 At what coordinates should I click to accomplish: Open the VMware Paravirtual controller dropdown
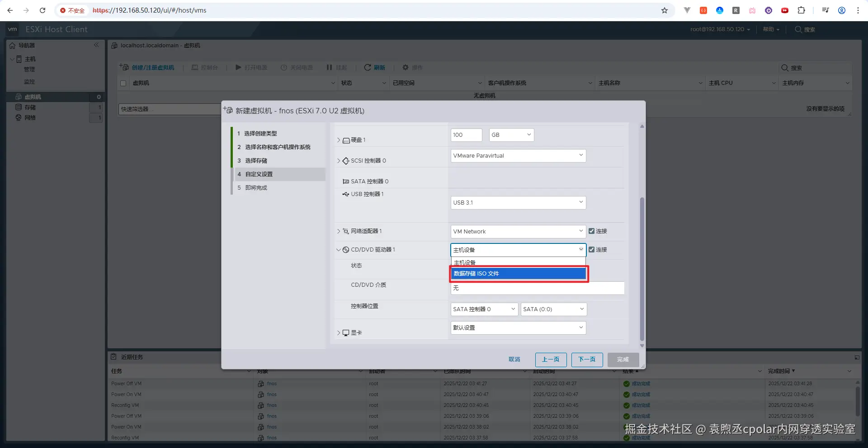tap(518, 156)
